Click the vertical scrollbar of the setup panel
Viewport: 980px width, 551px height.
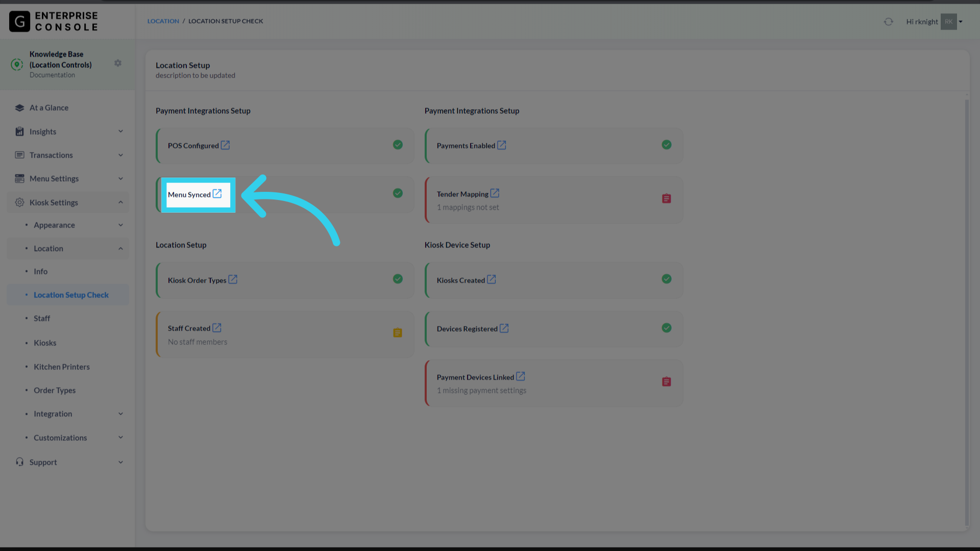[967, 312]
